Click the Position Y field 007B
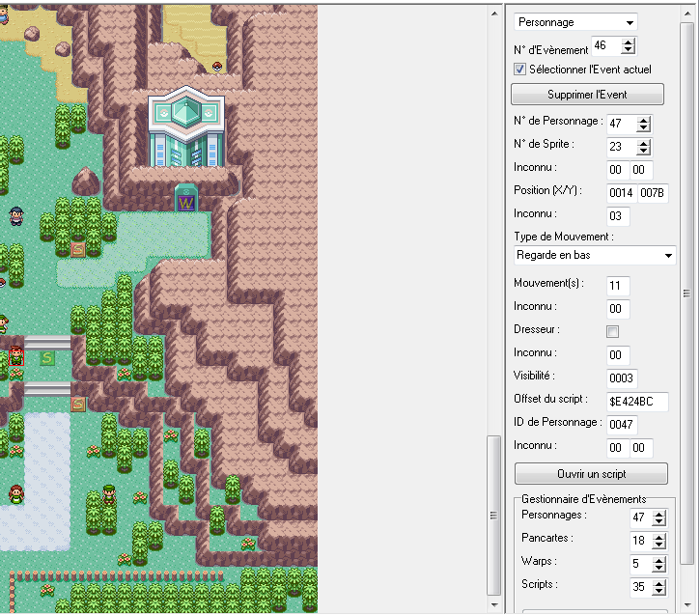The height and width of the screenshot is (615, 700). pos(653,193)
